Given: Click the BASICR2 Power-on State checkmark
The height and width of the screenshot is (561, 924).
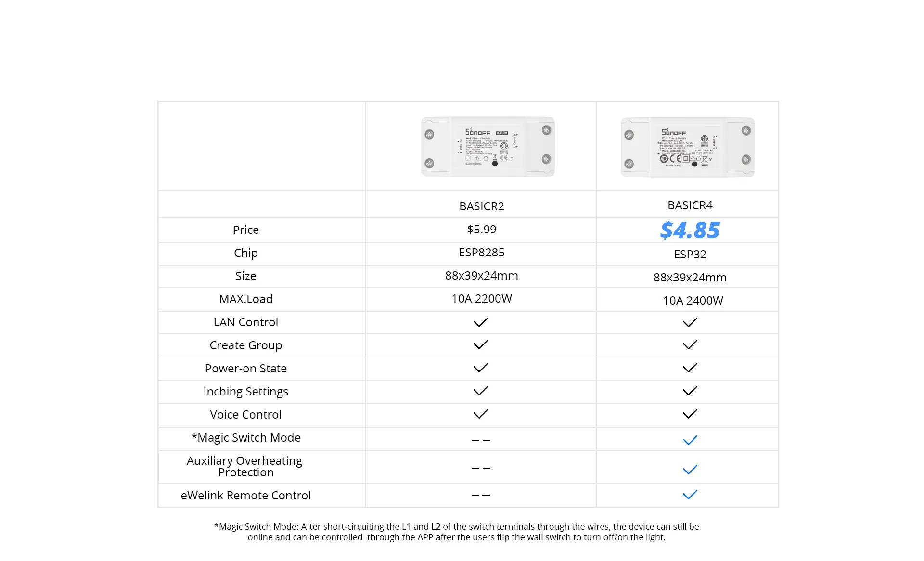Looking at the screenshot, I should [480, 368].
